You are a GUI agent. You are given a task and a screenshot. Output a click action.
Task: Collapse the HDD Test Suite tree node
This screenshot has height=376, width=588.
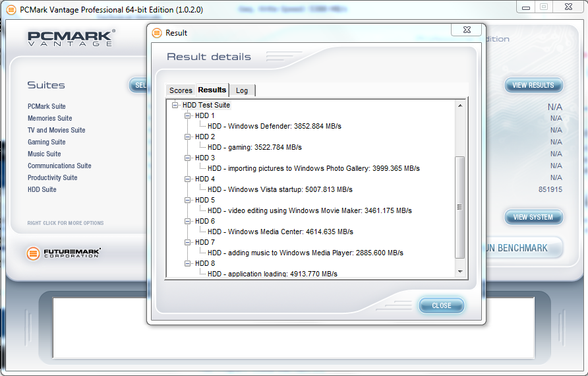coord(175,105)
